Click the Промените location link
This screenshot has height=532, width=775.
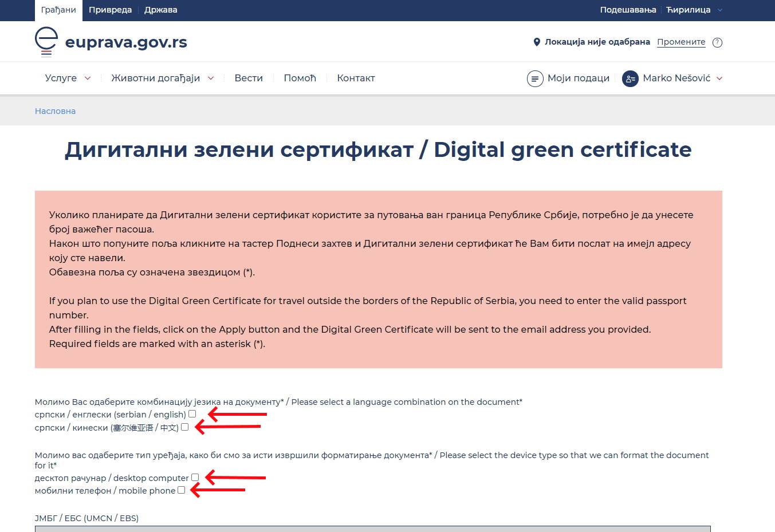click(x=681, y=42)
